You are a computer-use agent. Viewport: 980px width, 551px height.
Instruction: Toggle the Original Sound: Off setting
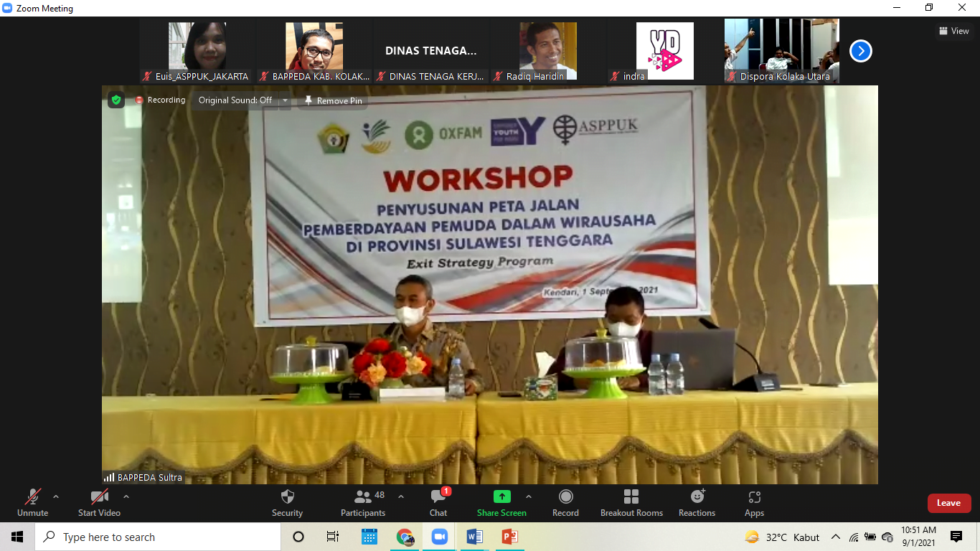pyautogui.click(x=235, y=100)
